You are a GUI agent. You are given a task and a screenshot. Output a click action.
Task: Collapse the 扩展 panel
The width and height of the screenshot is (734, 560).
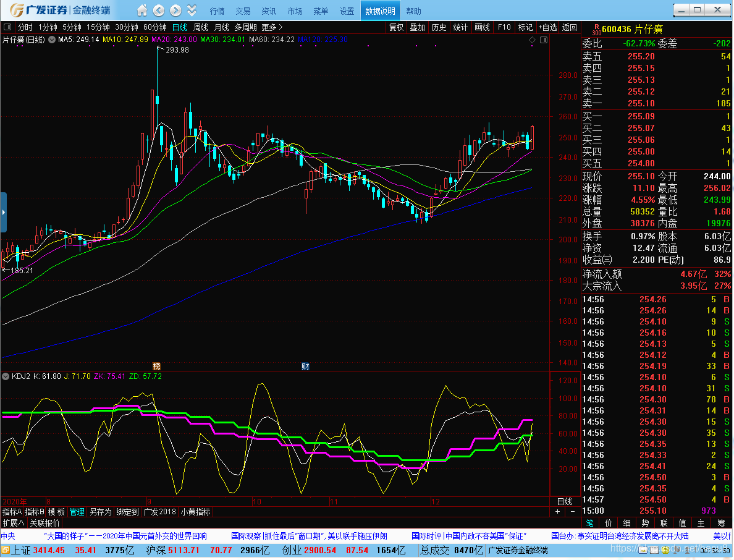pos(14,523)
